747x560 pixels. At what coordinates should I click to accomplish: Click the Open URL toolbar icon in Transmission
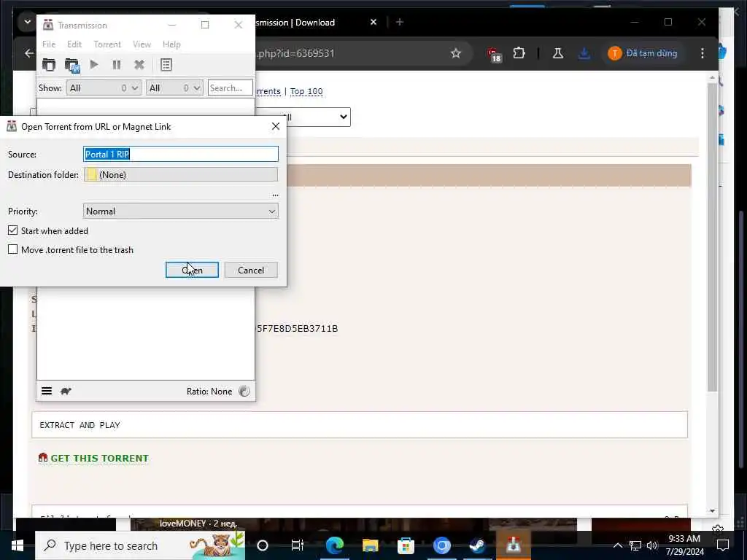click(72, 65)
